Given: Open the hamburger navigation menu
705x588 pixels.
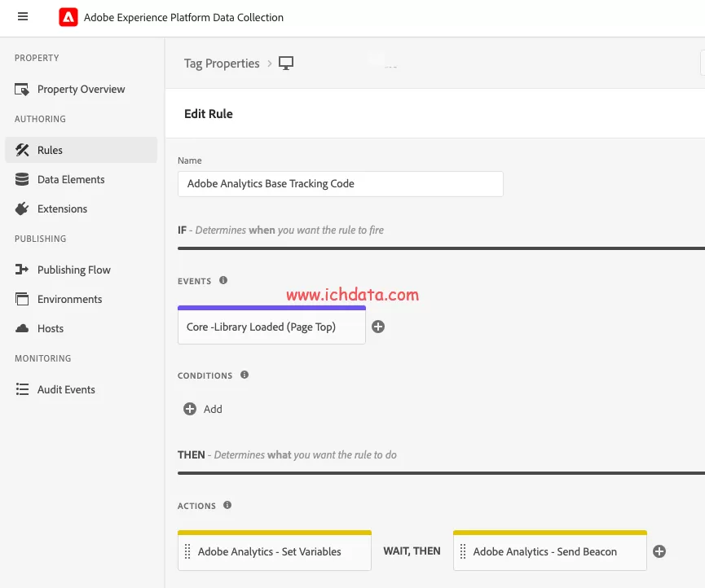Looking at the screenshot, I should click(23, 16).
